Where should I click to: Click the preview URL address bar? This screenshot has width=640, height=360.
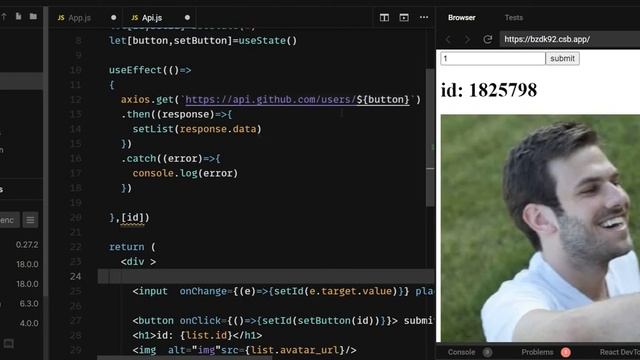tap(570, 39)
